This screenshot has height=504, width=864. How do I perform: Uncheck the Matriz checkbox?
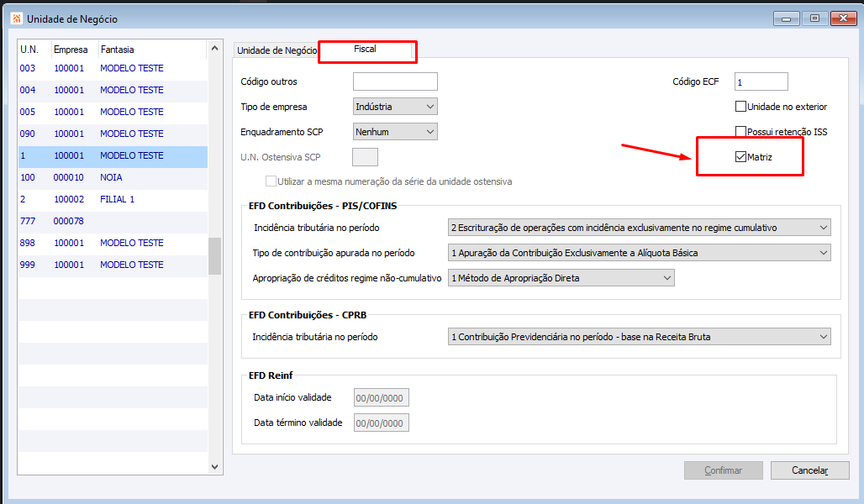[741, 157]
